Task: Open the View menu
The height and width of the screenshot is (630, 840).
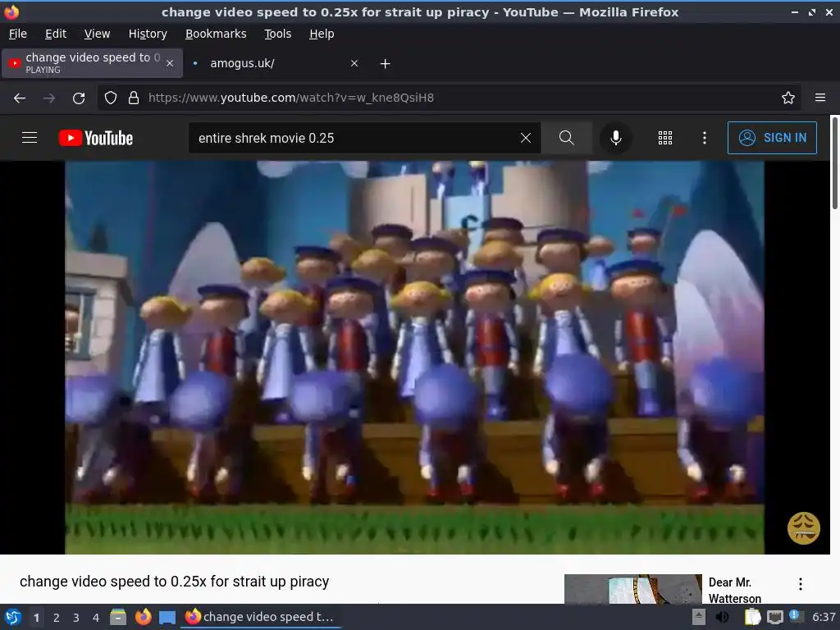Action: [97, 34]
